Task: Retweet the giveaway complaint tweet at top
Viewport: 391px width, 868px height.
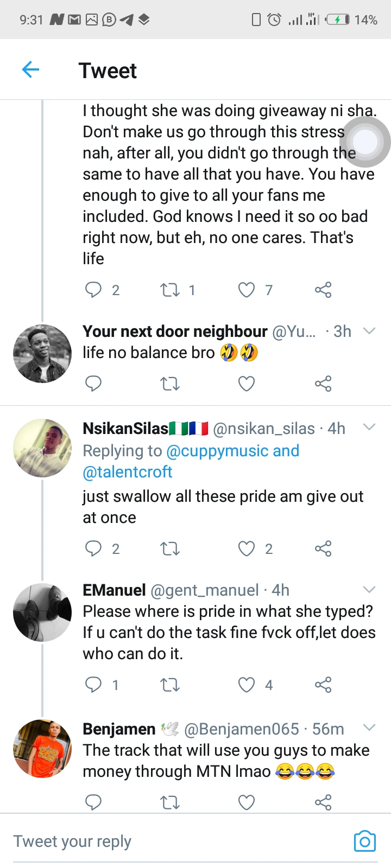Action: click(x=170, y=290)
